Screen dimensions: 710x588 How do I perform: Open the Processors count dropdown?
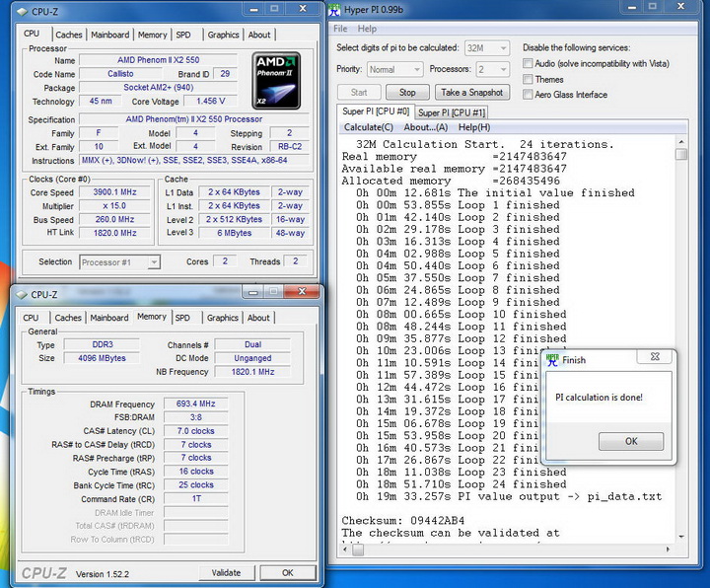[493, 69]
